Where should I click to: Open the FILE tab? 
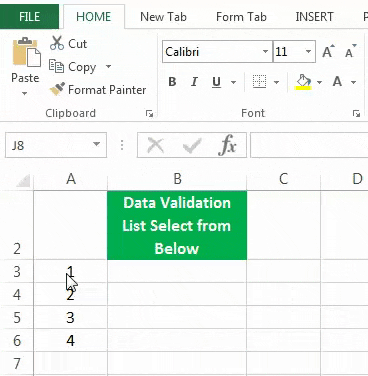(29, 17)
